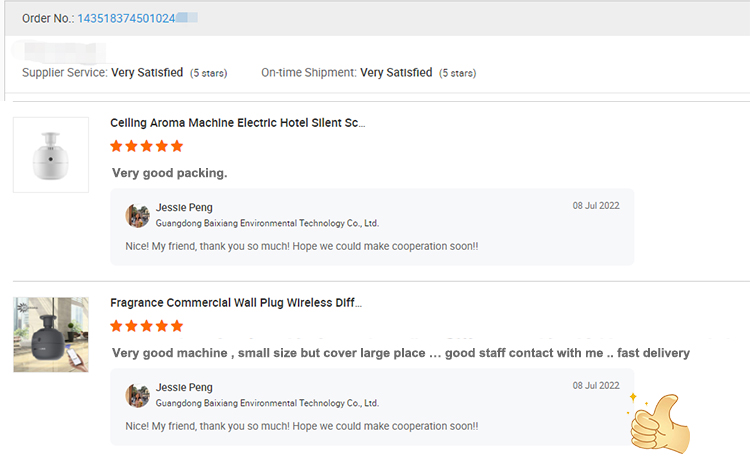Image resolution: width=750 pixels, height=474 pixels.
Task: Click the white ceiling aroma machine thumbnail
Action: pos(51,155)
